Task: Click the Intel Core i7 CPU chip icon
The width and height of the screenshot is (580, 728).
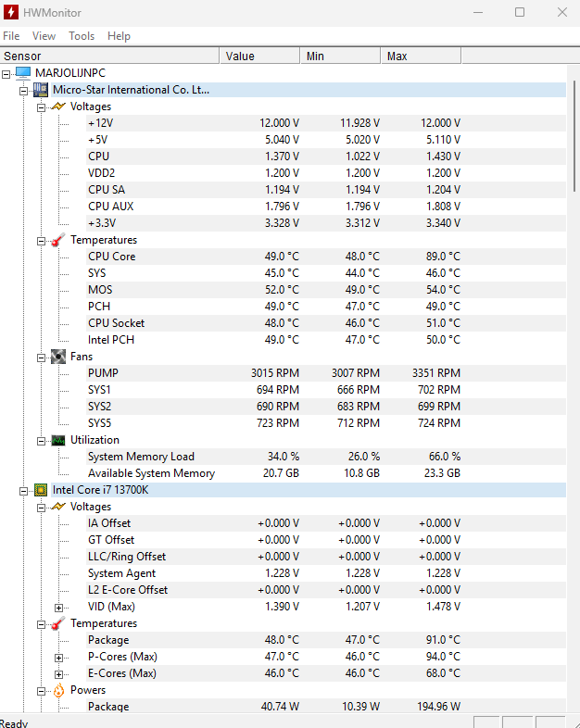Action: 41,490
